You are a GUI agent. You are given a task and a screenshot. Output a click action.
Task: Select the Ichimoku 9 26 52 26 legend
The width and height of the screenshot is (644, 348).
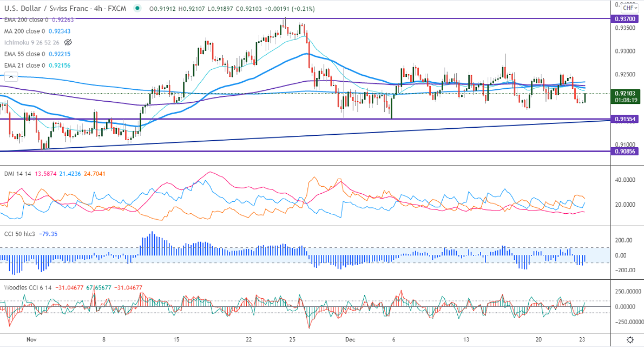click(31, 43)
